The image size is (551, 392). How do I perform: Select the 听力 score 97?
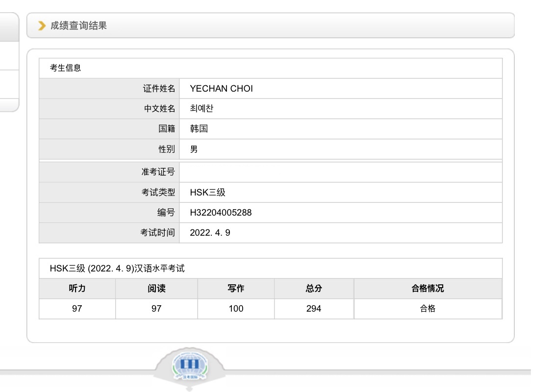point(77,309)
